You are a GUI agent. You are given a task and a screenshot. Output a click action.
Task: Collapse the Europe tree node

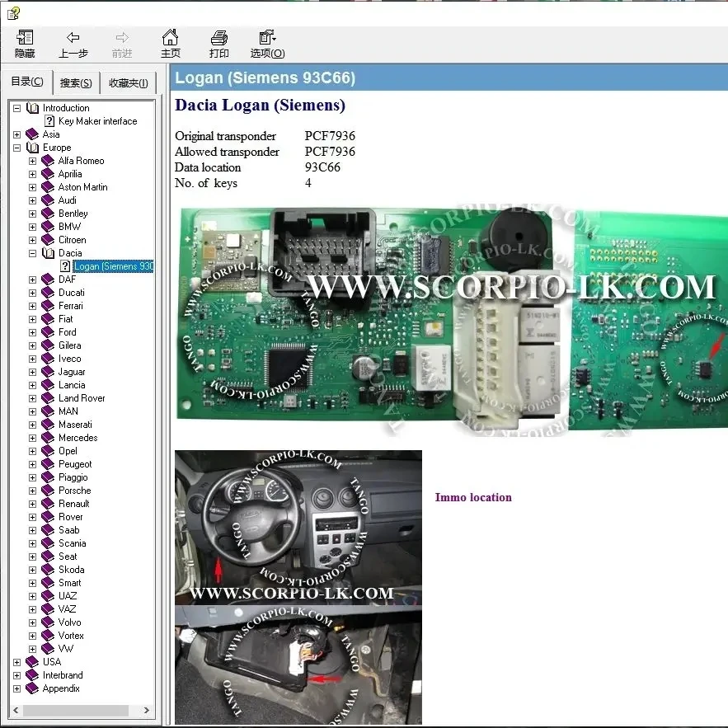pos(17,148)
